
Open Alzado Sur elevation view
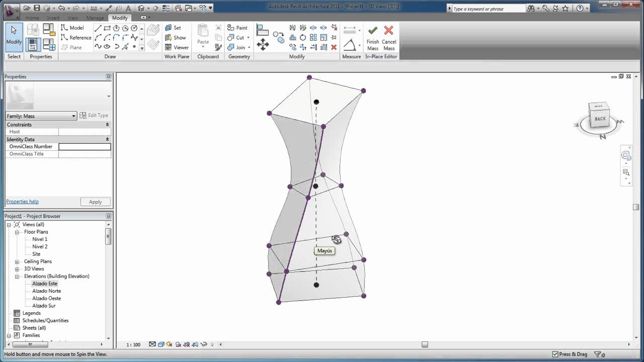coord(44,306)
